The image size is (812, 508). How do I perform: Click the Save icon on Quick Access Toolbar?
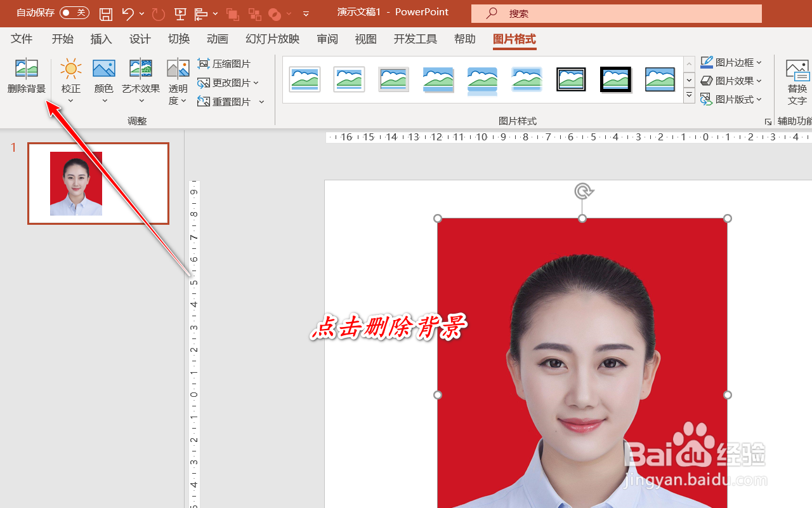pos(106,13)
